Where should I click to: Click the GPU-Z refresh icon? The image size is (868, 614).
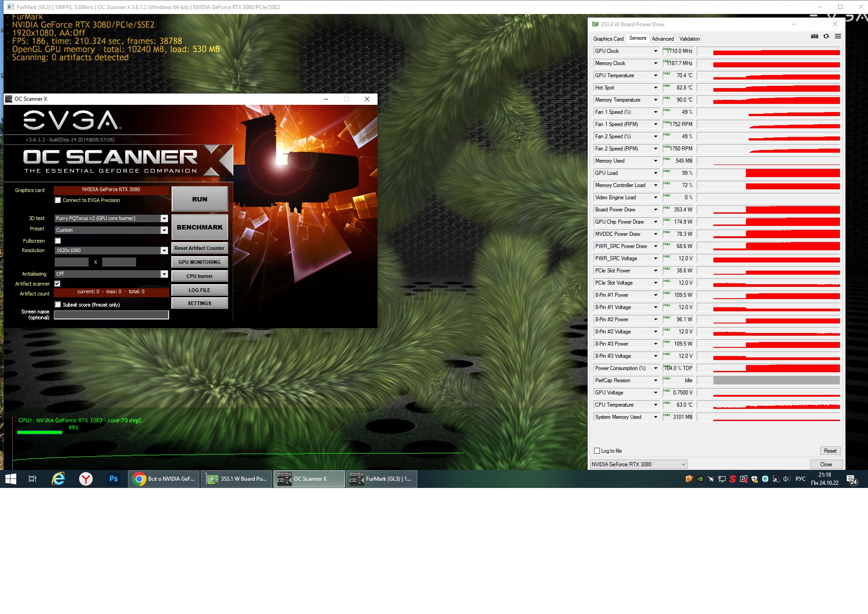(x=826, y=37)
